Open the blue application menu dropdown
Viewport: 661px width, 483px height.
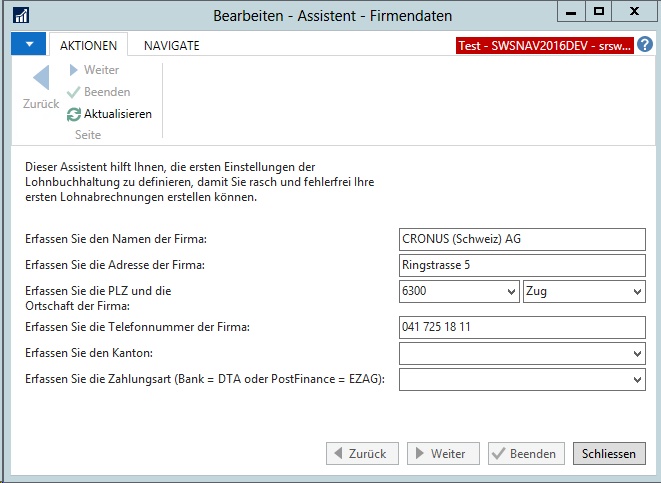pos(28,45)
